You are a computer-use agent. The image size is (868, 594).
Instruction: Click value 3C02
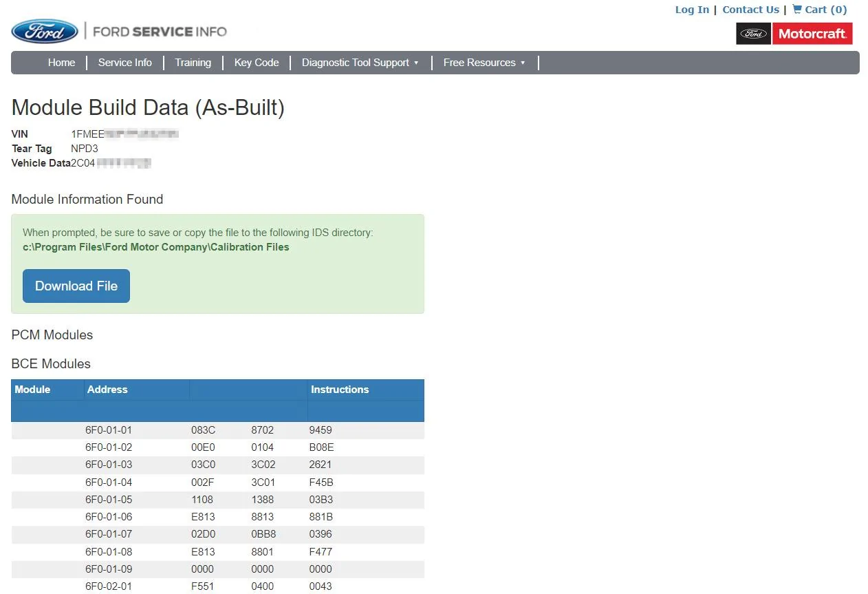point(263,465)
